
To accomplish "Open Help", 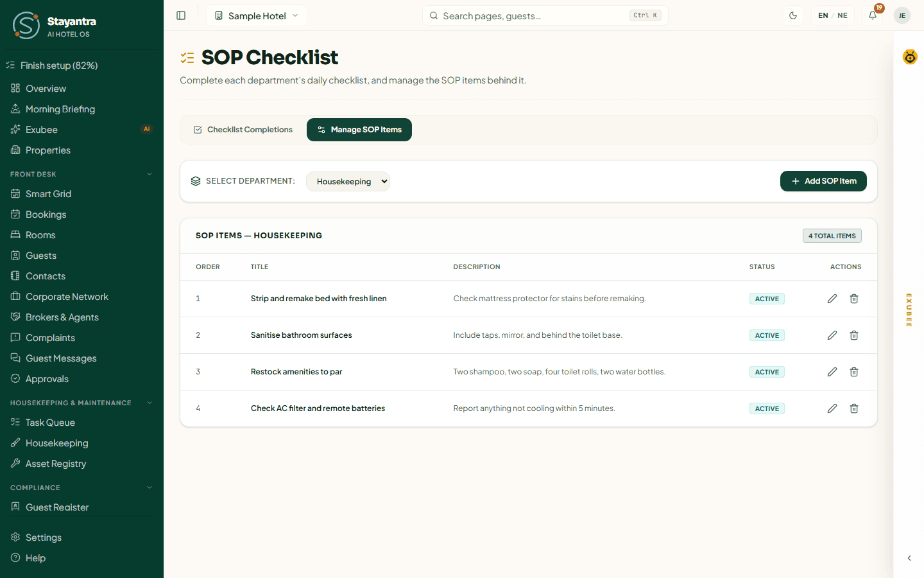I will coord(81,558).
